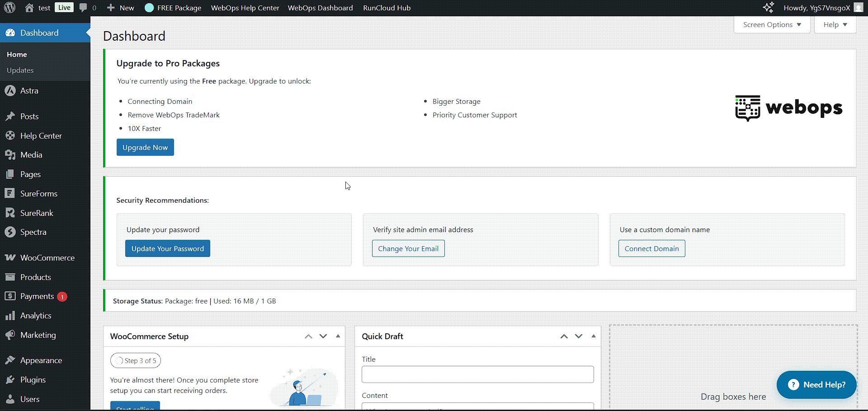Open the Plugins menu in sidebar
Image resolution: width=868 pixels, height=411 pixels.
(33, 380)
